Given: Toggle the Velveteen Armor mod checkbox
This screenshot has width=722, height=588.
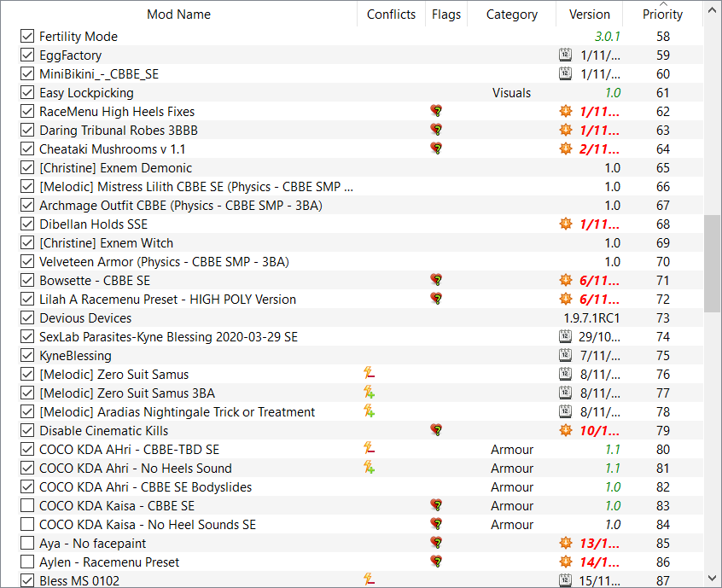Looking at the screenshot, I should [27, 261].
